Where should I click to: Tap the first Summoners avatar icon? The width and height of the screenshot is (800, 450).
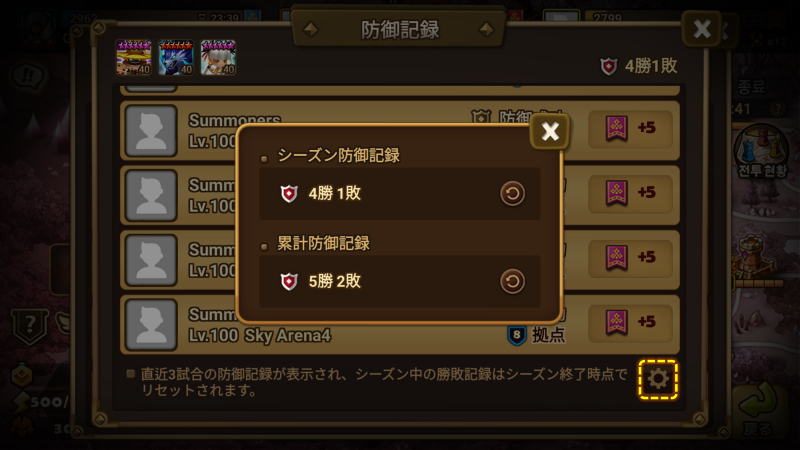[x=151, y=131]
